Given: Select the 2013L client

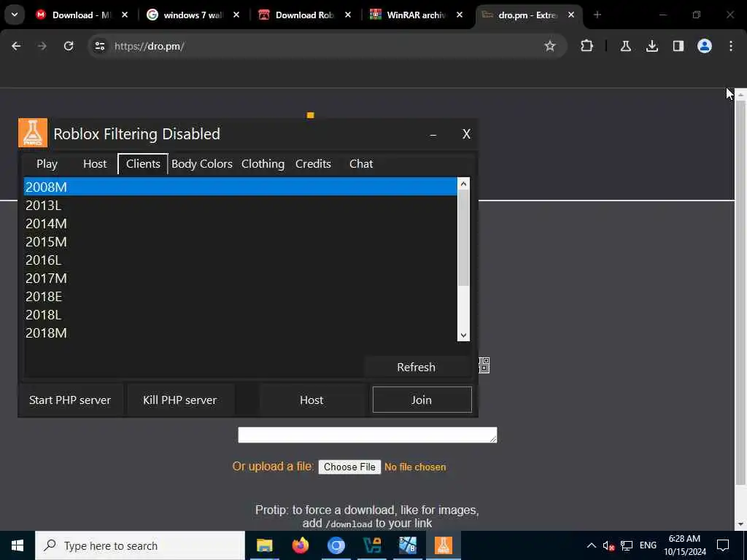Looking at the screenshot, I should pyautogui.click(x=241, y=205).
